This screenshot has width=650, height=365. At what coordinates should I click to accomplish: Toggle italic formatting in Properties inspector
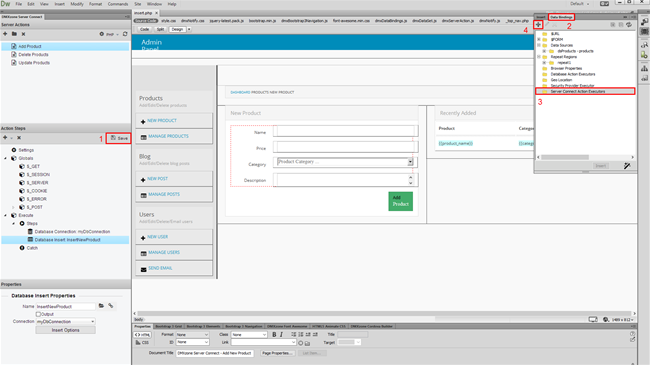pyautogui.click(x=281, y=334)
